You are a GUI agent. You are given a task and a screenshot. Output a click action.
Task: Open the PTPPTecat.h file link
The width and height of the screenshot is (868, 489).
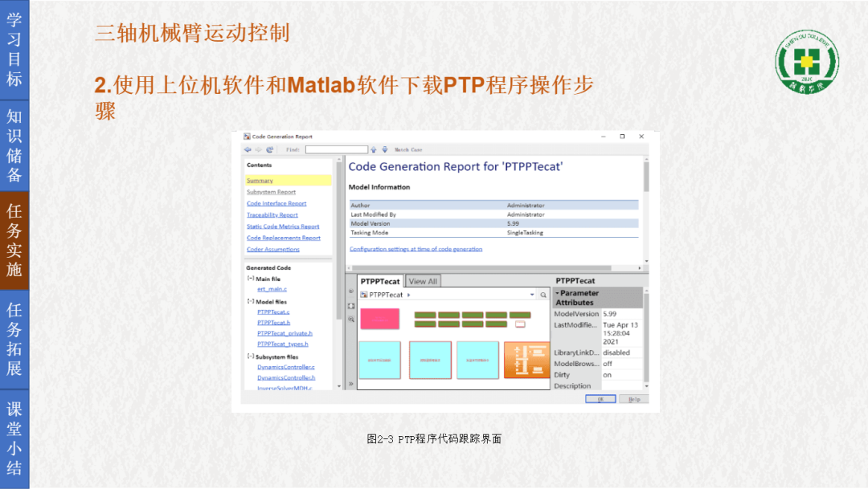273,323
